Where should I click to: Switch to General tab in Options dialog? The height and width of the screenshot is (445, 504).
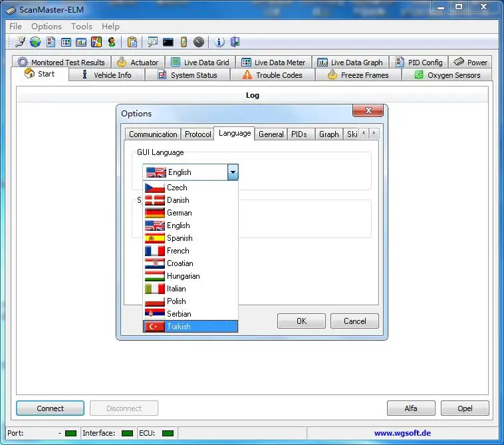(271, 134)
